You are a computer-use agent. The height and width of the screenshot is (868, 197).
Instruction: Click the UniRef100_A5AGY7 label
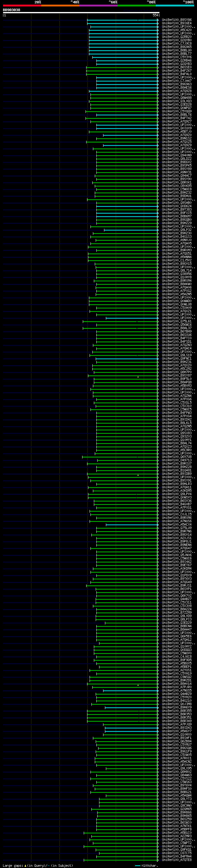(x=177, y=731)
